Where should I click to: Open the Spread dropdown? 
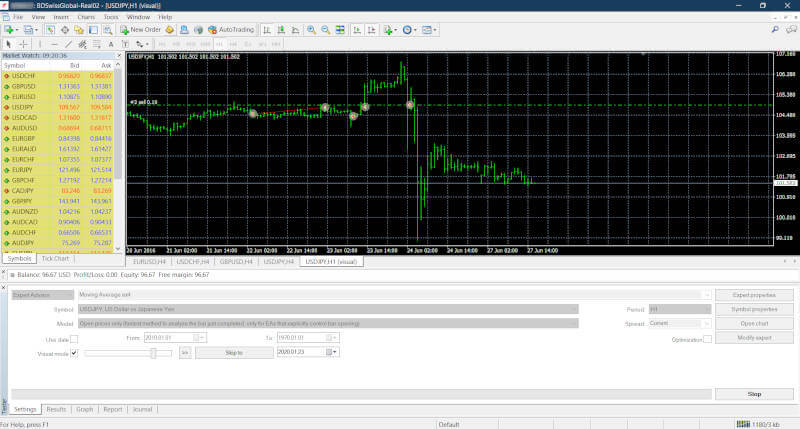coord(706,324)
